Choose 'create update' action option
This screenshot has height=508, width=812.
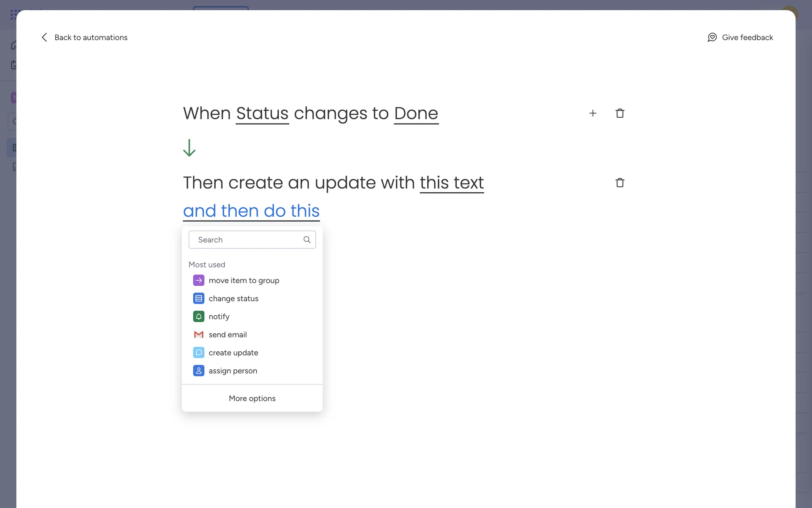[233, 353]
